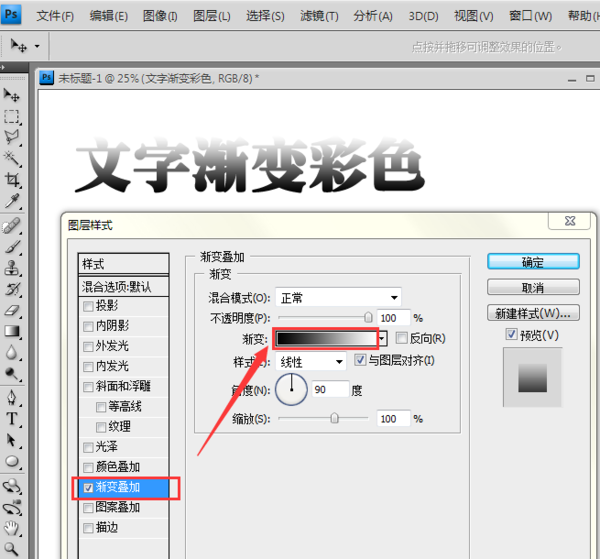Select the Zoom tool
The width and height of the screenshot is (600, 559).
coord(11,549)
